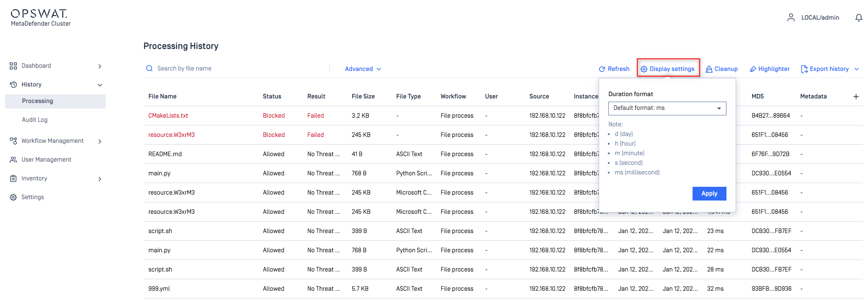Expand the Dashboard menu chevron
The width and height of the screenshot is (868, 304).
tap(100, 66)
